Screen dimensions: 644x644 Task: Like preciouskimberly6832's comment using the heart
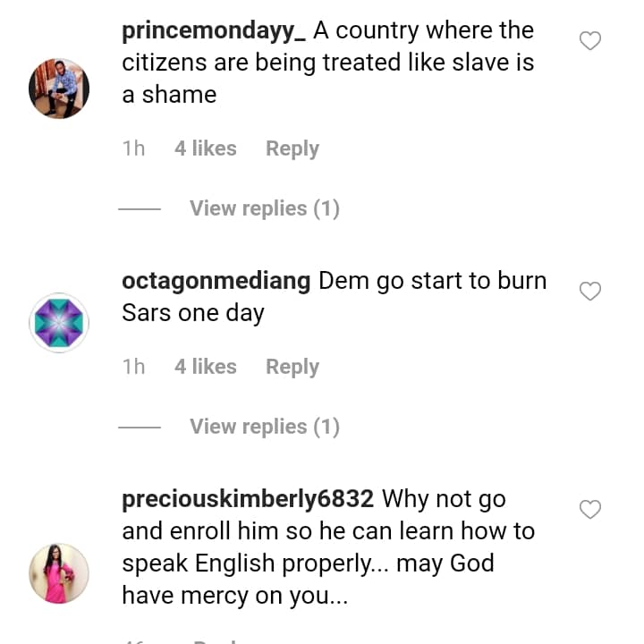pos(590,510)
